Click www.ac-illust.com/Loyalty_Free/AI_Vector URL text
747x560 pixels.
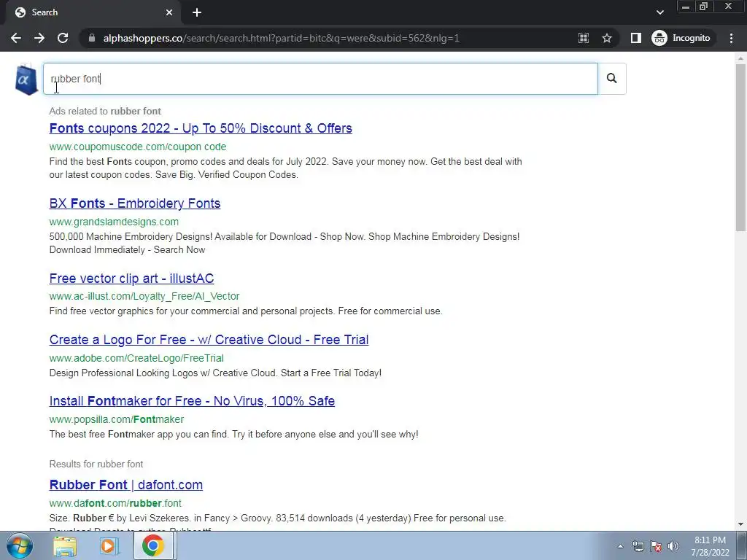tap(144, 296)
